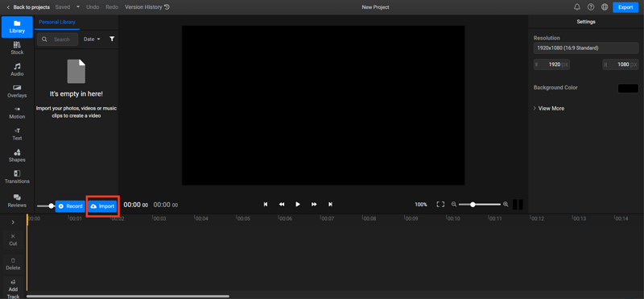Click the timeline horizontal scrollbar
This screenshot has height=299, width=644.
pyautogui.click(x=128, y=296)
